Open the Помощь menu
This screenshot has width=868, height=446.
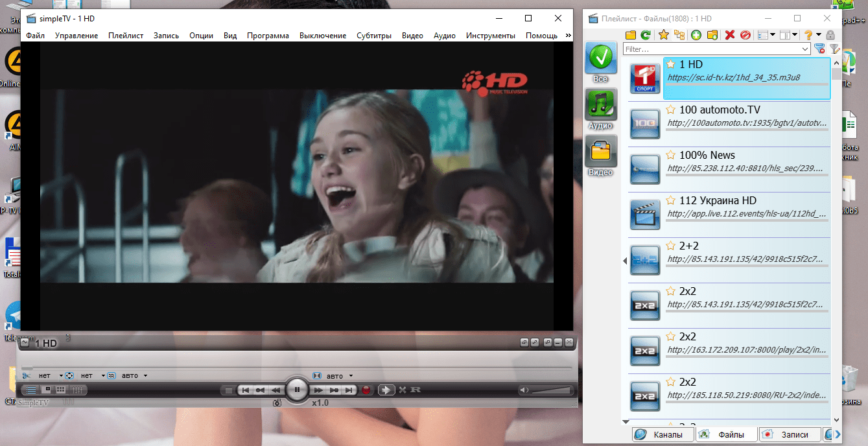(x=541, y=36)
